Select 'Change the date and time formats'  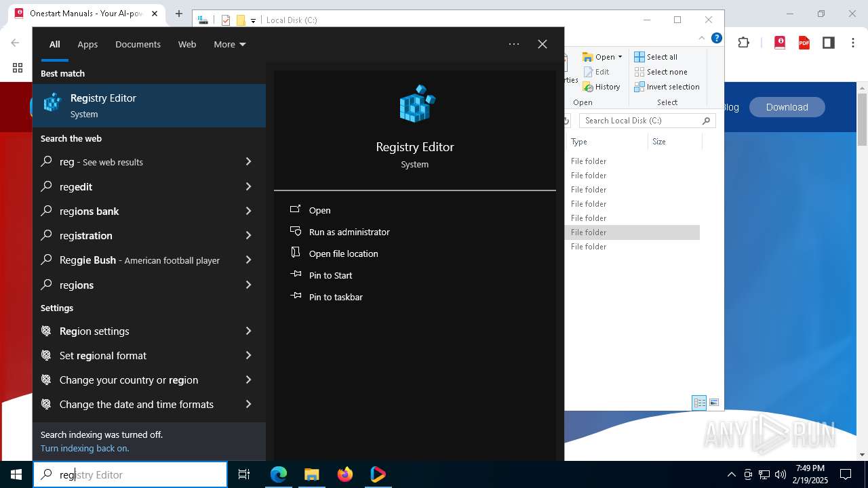click(136, 404)
